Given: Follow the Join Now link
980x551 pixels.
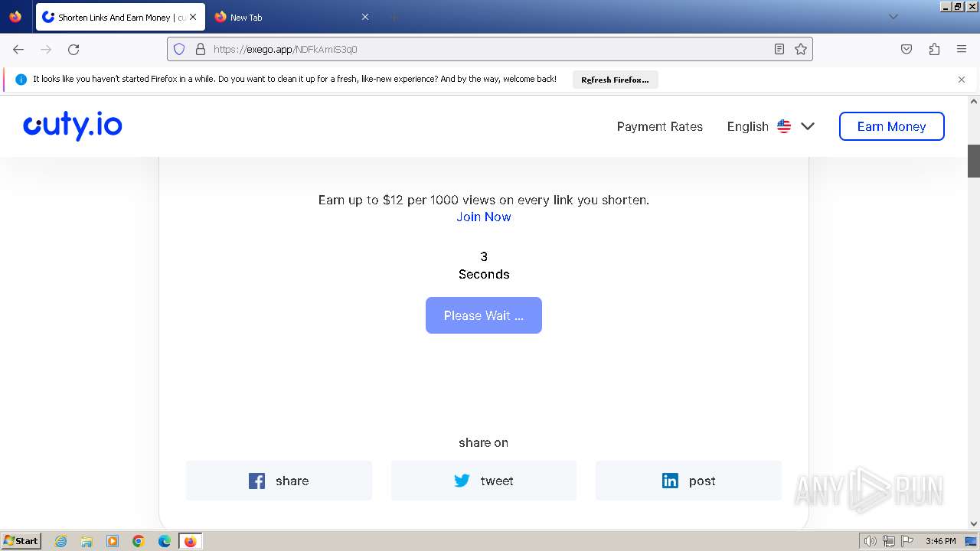Looking at the screenshot, I should tap(484, 217).
